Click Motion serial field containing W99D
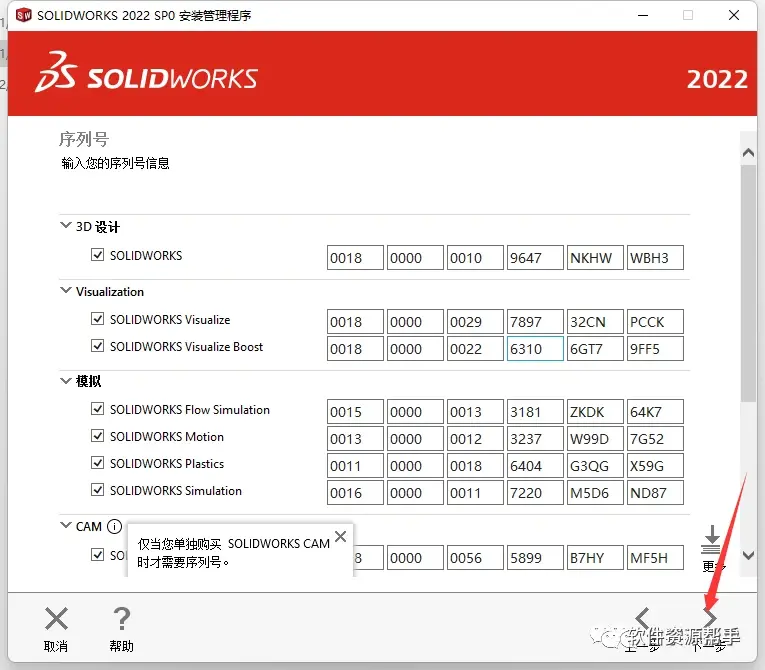This screenshot has width=765, height=670. tap(595, 439)
